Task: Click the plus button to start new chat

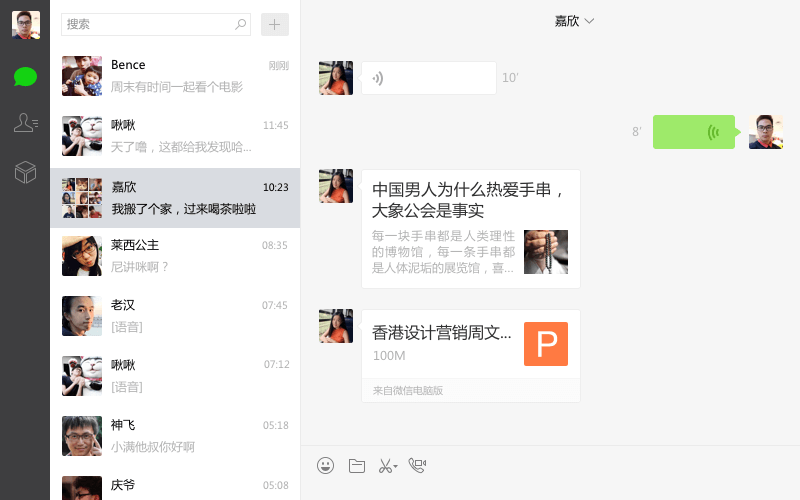Action: coord(274,24)
